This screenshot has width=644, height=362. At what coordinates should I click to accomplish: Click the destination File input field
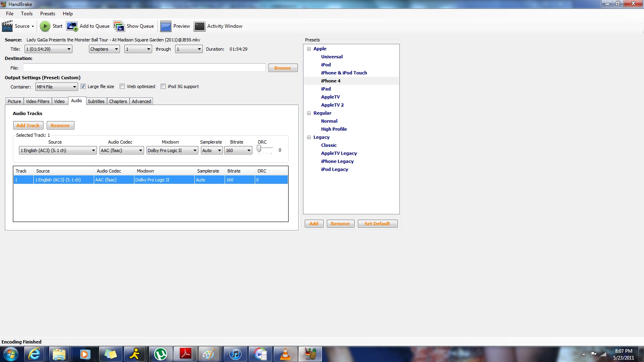click(144, 68)
